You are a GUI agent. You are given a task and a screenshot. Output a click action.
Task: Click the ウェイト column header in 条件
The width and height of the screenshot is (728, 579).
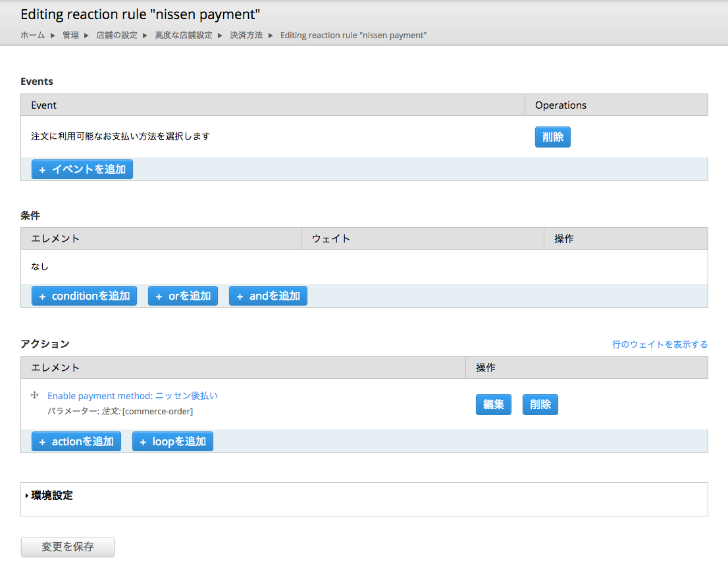pyautogui.click(x=331, y=238)
